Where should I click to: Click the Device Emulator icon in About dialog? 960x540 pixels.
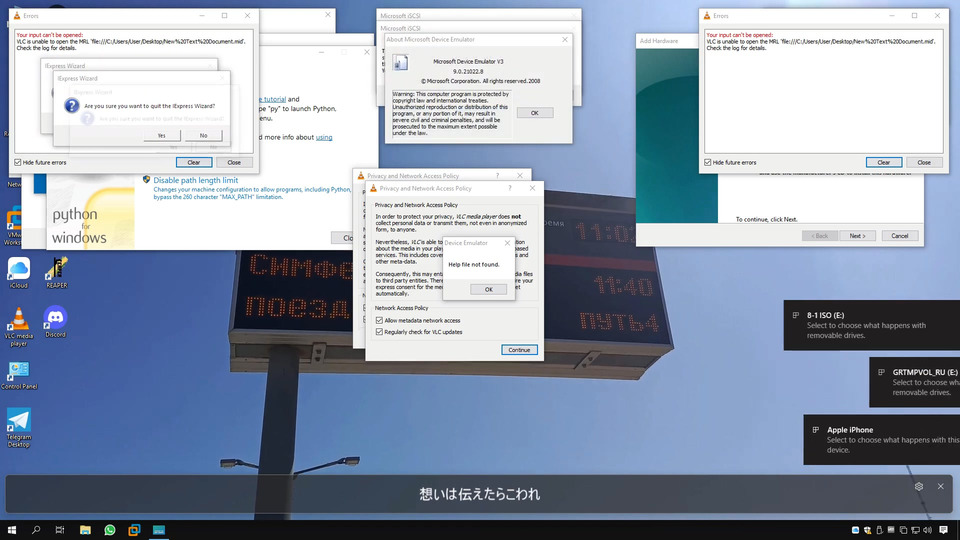click(400, 62)
